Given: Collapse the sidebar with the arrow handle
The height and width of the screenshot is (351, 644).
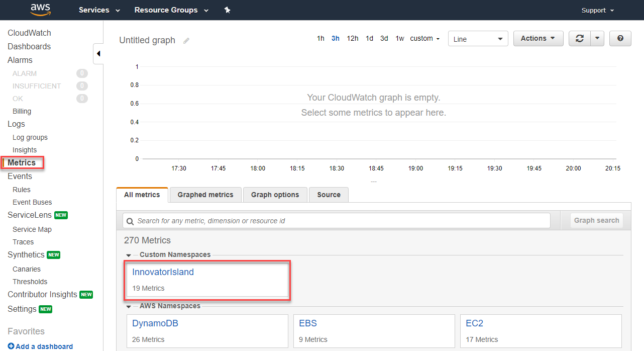Looking at the screenshot, I should click(98, 53).
